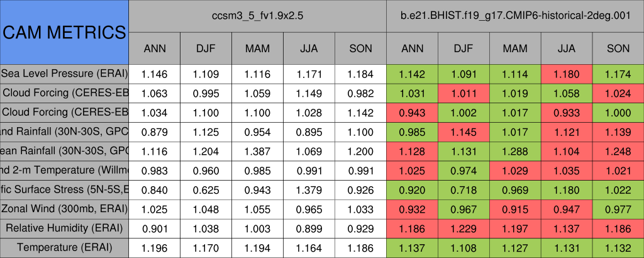Image resolution: width=644 pixels, height=258 pixels.
Task: Click the Pacific Surface Stress row label
Action: tap(64, 189)
